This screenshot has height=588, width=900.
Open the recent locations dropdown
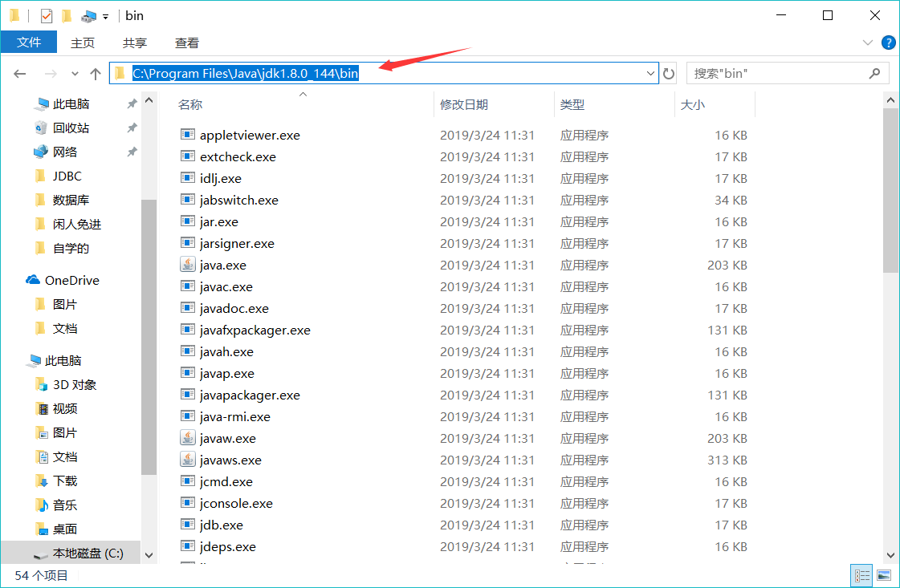75,74
